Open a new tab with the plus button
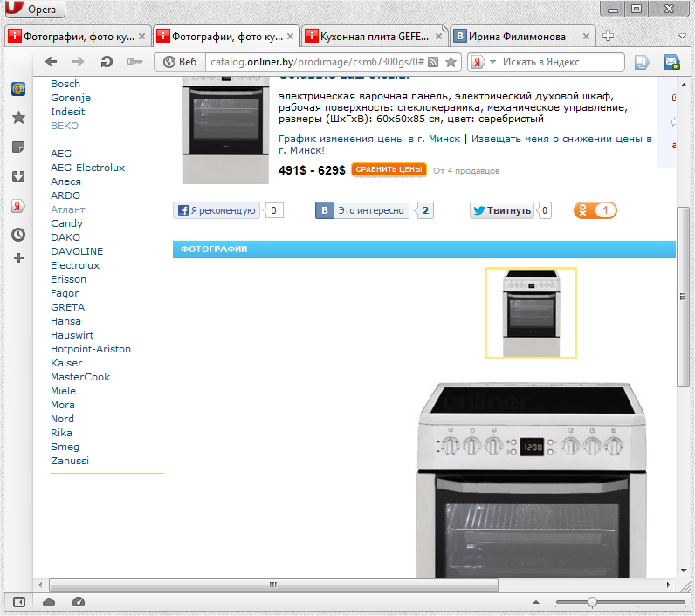Screen dimensions: 695x616 coord(608,36)
